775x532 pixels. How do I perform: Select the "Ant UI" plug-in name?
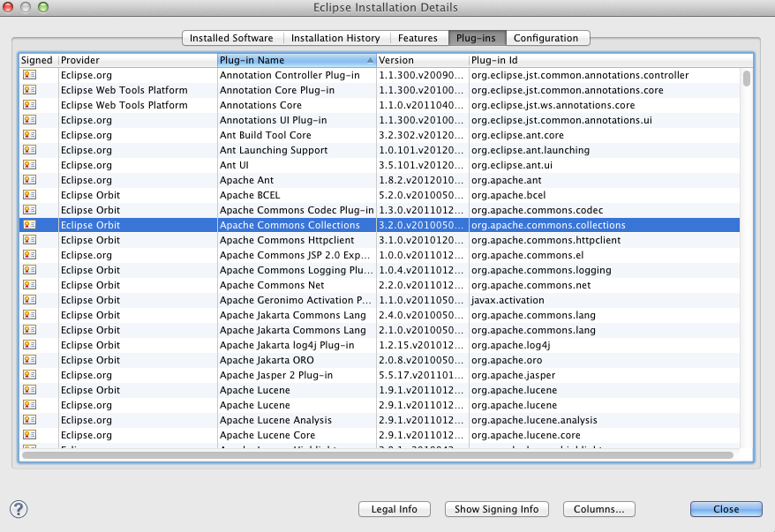(x=234, y=165)
